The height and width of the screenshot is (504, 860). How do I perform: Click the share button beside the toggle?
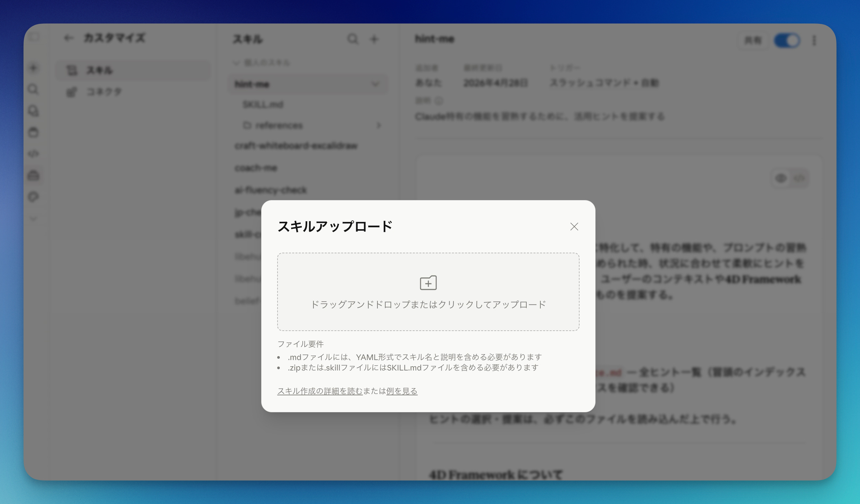click(x=753, y=40)
